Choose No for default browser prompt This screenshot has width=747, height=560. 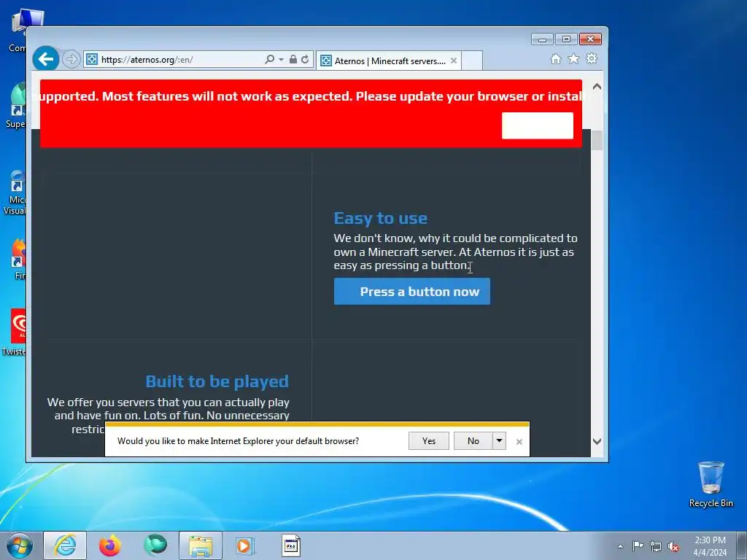[473, 441]
